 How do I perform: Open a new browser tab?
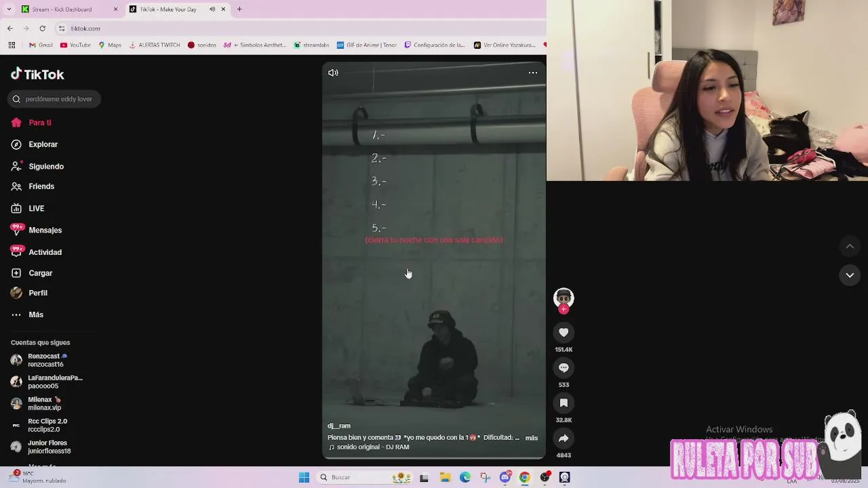click(x=239, y=9)
